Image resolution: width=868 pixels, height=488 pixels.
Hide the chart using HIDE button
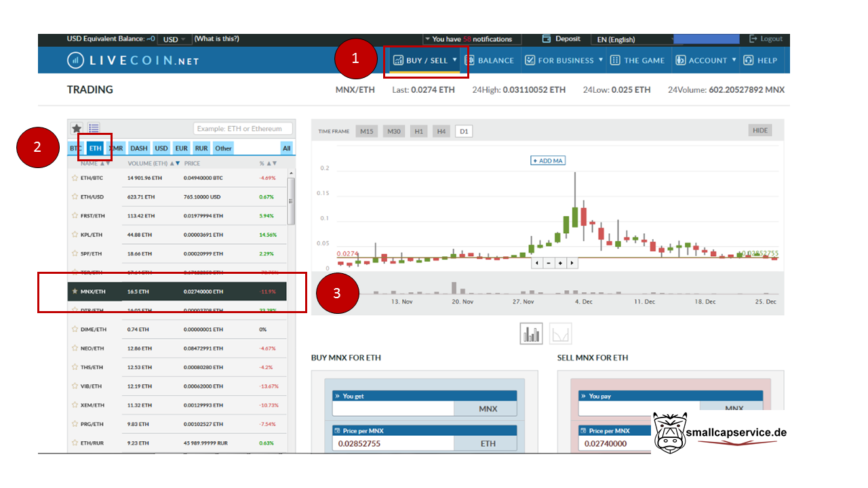click(x=760, y=130)
